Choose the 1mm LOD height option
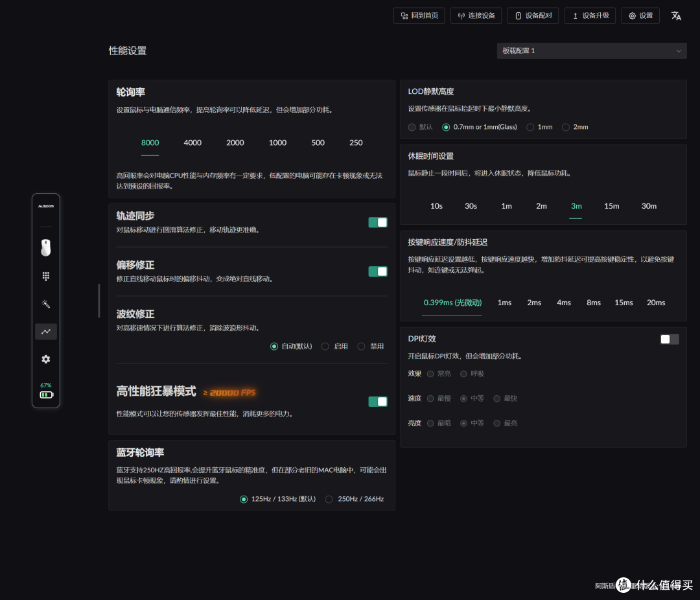 tap(539, 127)
